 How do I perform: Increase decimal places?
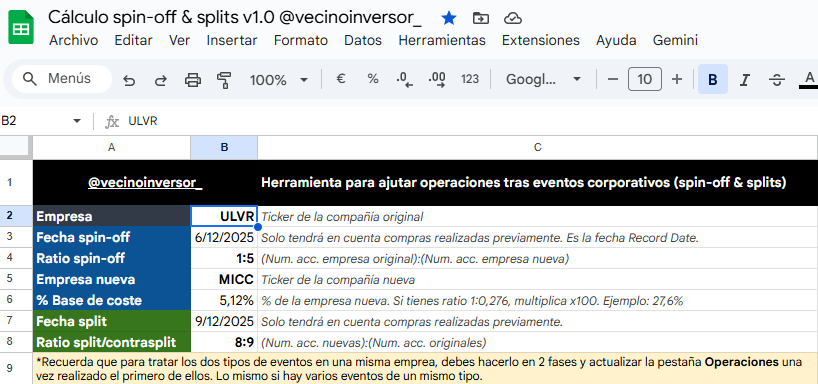[x=437, y=79]
